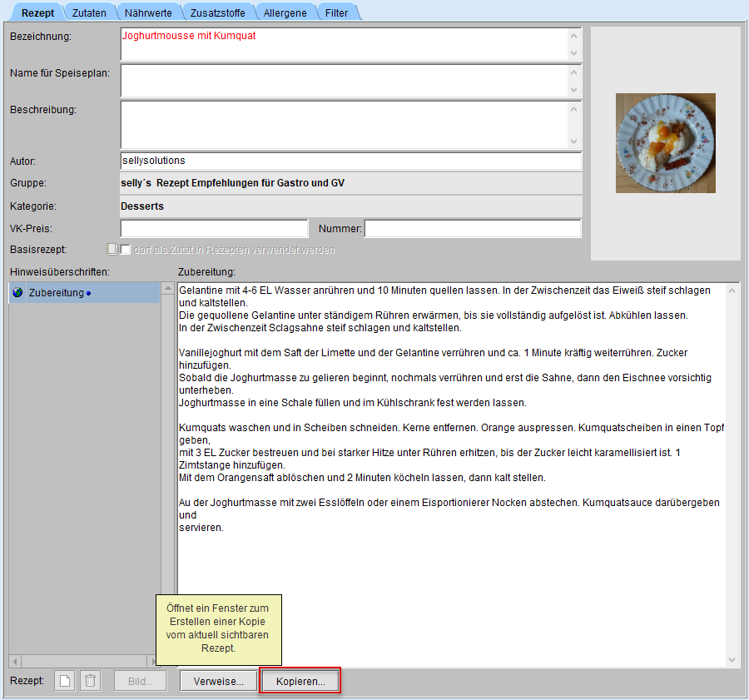Click the small icon next to Basisrezept checkbox

coord(112,249)
